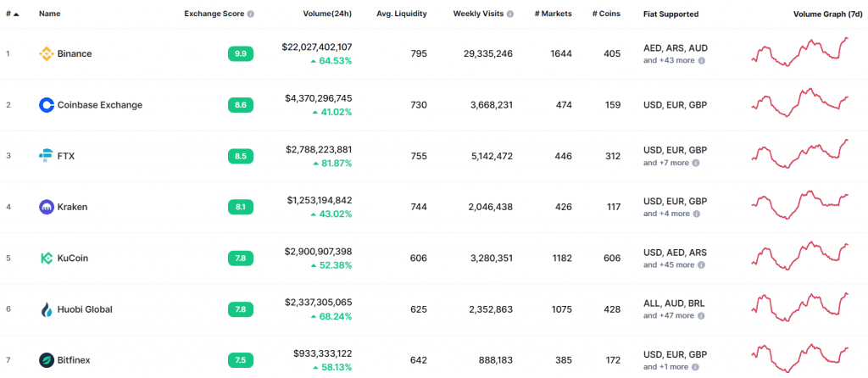Sort table by Exchange Score header
This screenshot has width=868, height=378.
214,14
